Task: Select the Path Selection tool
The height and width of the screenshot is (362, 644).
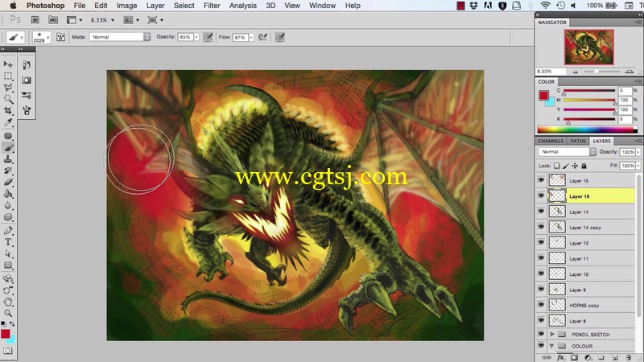Action: (8, 253)
